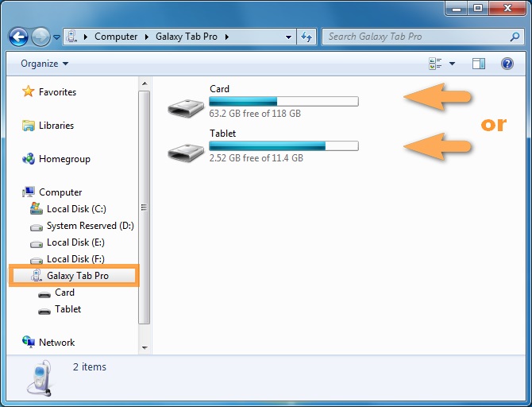This screenshot has height=407, width=532.
Task: Select the Tablet drive icon in main pane
Action: [186, 152]
